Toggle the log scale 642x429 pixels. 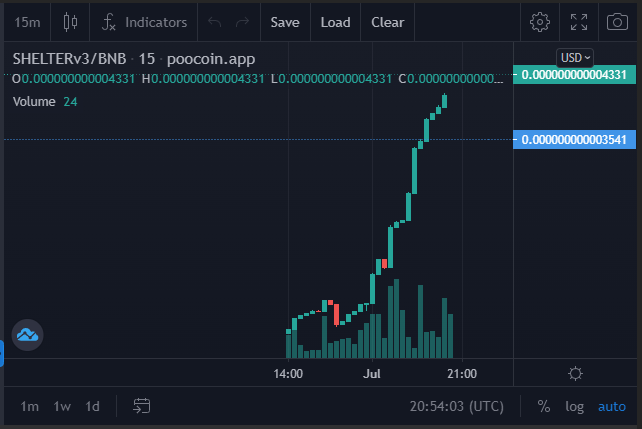(574, 406)
